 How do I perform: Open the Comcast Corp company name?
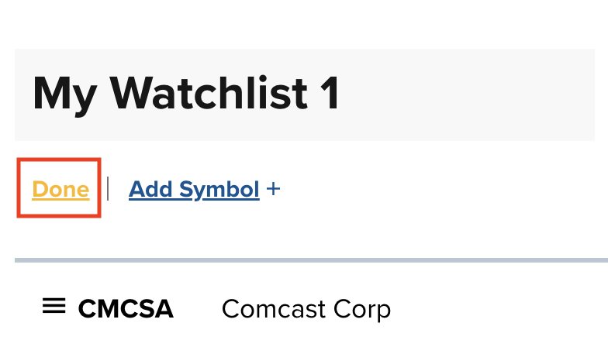click(306, 310)
